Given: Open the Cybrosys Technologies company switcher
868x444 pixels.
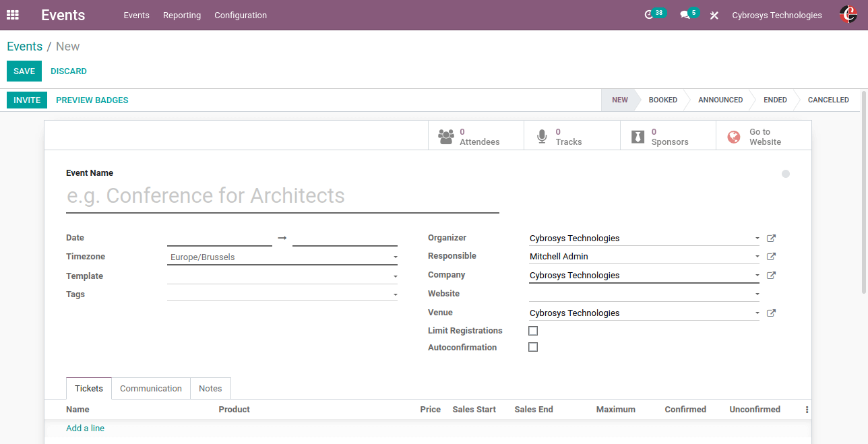Looking at the screenshot, I should tap(777, 15).
